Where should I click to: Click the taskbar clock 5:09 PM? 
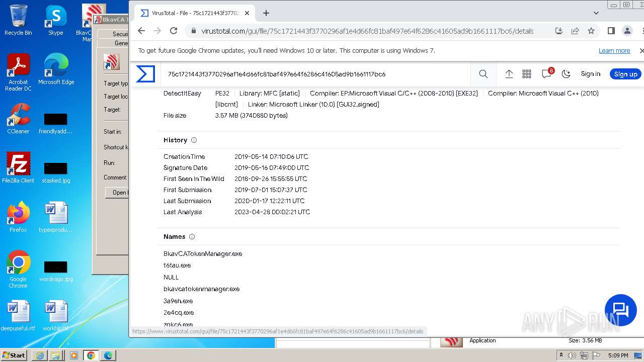[x=618, y=355]
